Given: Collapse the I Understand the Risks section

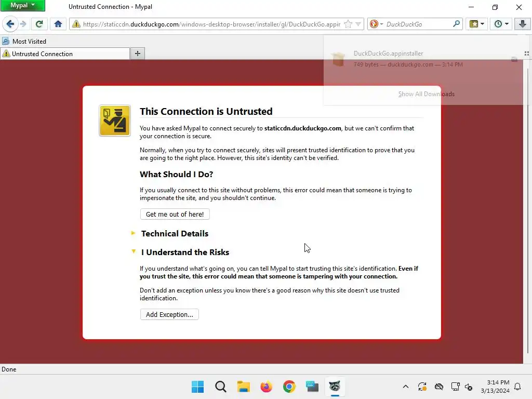Looking at the screenshot, I should tap(185, 252).
